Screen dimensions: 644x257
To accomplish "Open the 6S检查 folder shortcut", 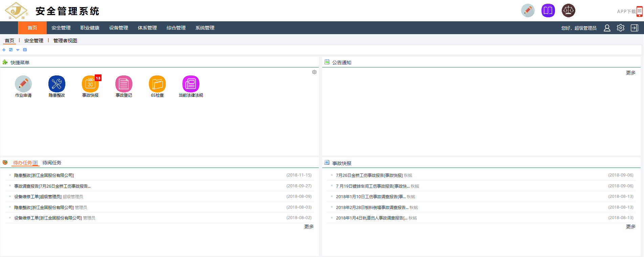I will click(157, 84).
